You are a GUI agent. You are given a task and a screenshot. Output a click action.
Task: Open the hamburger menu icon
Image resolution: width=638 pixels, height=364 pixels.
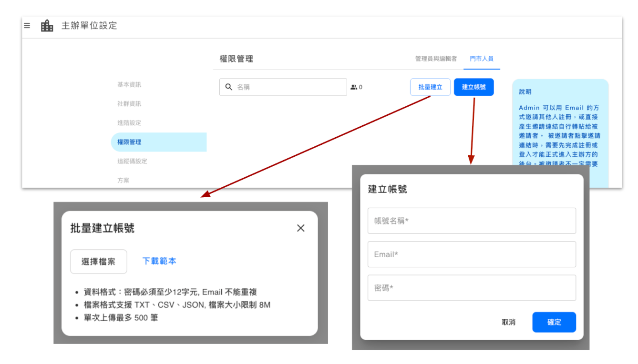[27, 26]
